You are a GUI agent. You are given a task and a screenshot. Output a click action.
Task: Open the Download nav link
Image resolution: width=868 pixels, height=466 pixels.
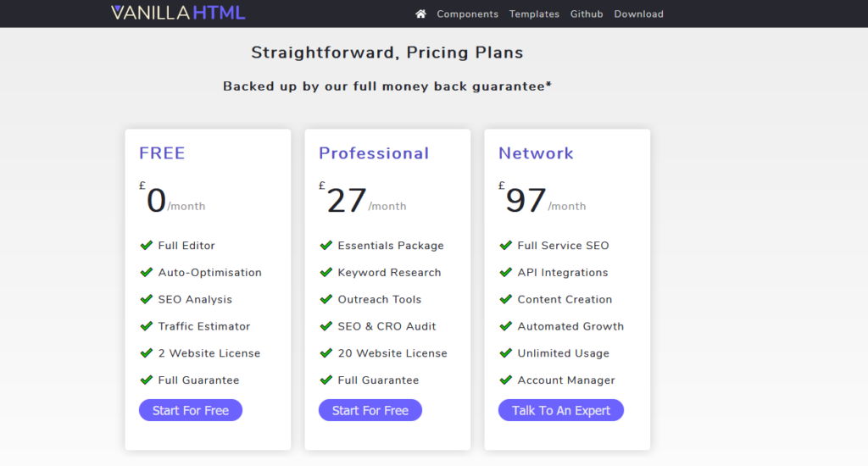(x=638, y=14)
